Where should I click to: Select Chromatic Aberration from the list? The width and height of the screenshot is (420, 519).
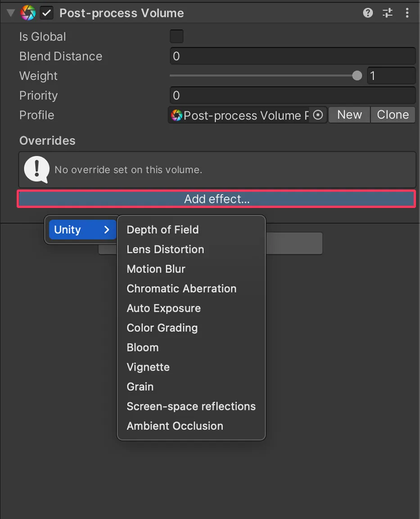pos(191,289)
